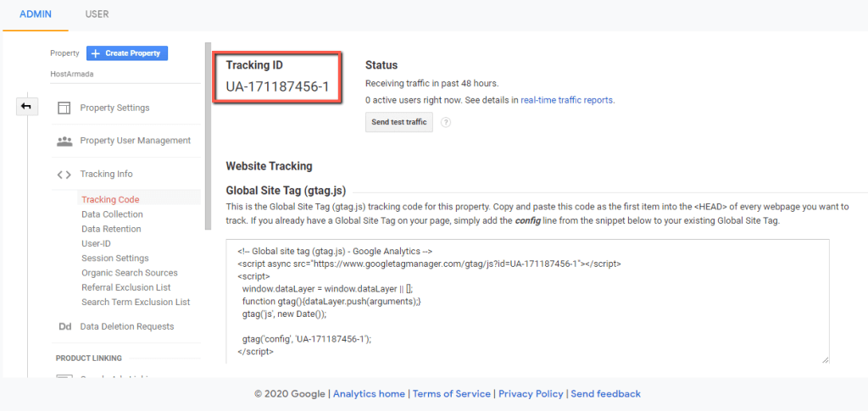The width and height of the screenshot is (868, 411).
Task: Click the help question mark icon
Action: [446, 122]
